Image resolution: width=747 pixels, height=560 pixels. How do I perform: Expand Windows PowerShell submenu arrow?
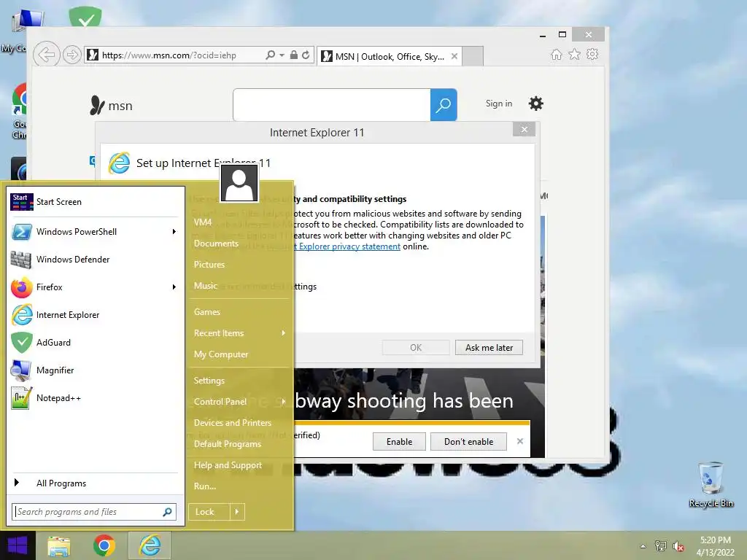click(174, 232)
